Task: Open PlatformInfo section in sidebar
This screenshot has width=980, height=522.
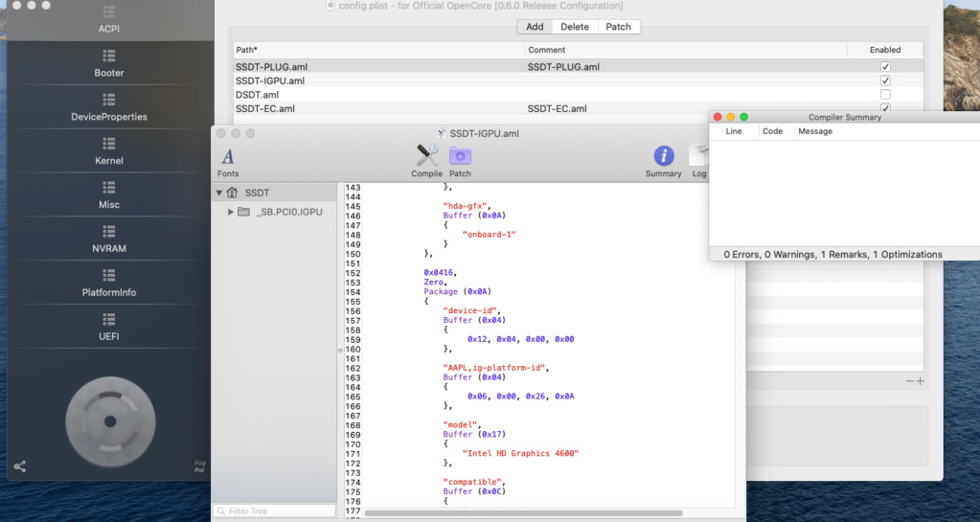Action: click(109, 282)
